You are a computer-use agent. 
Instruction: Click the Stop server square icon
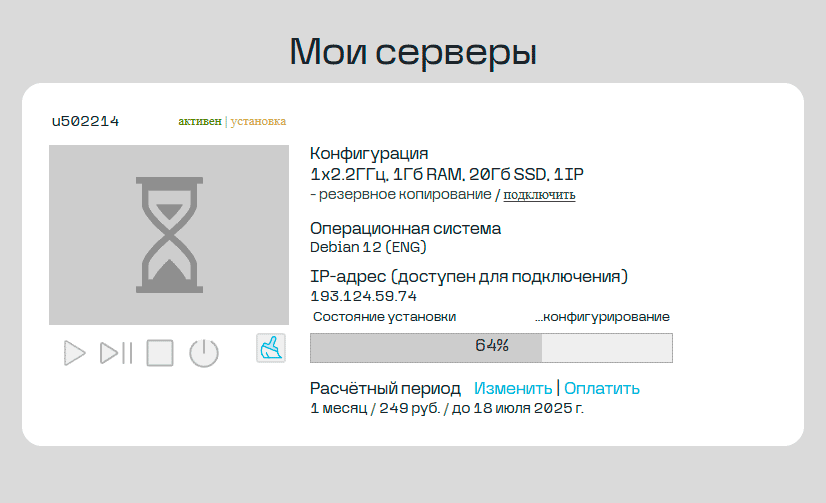(160, 353)
